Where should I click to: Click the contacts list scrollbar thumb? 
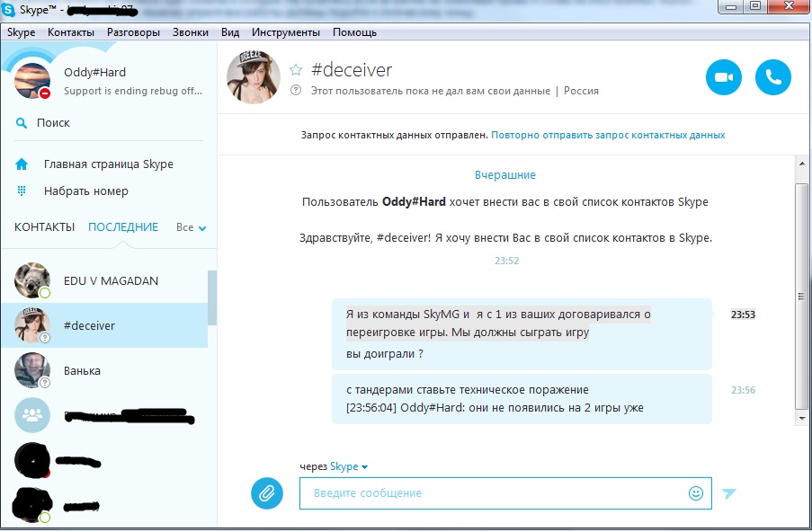click(212, 297)
